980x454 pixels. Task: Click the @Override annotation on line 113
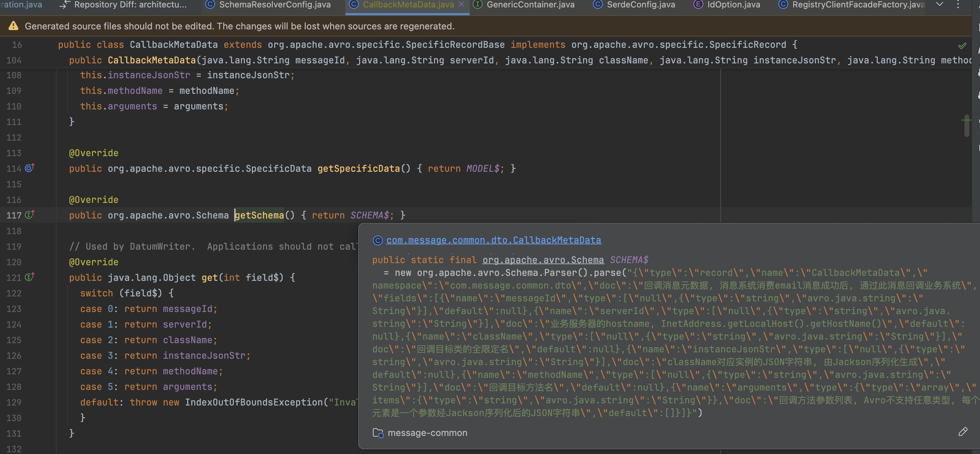click(x=94, y=153)
